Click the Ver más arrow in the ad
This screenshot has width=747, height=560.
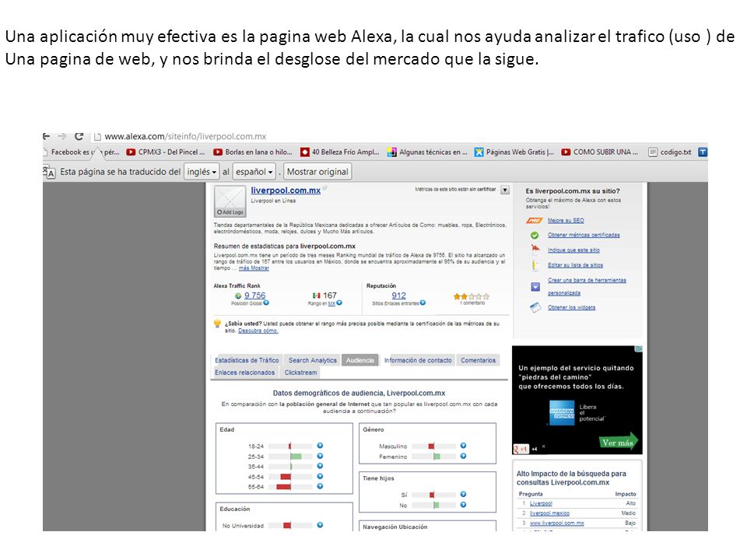tap(619, 443)
